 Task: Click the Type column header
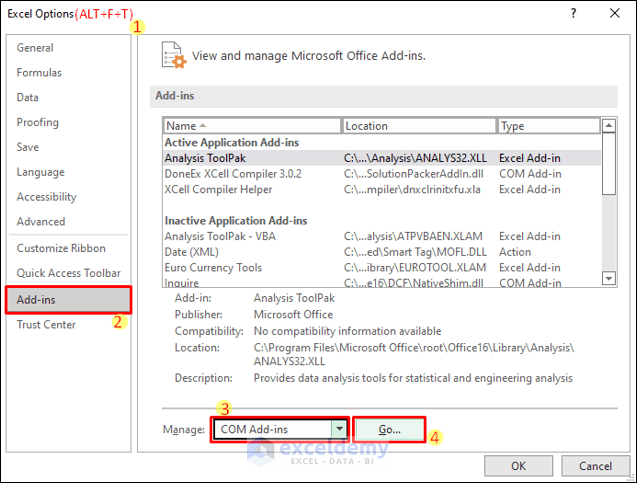click(546, 126)
